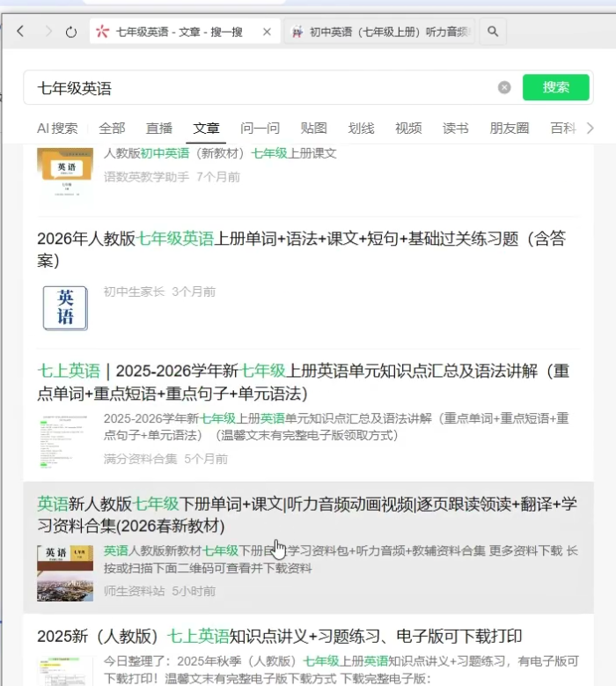Screen dimensions: 616x686
Task: Switch to the 全部 category
Action: click(x=112, y=129)
